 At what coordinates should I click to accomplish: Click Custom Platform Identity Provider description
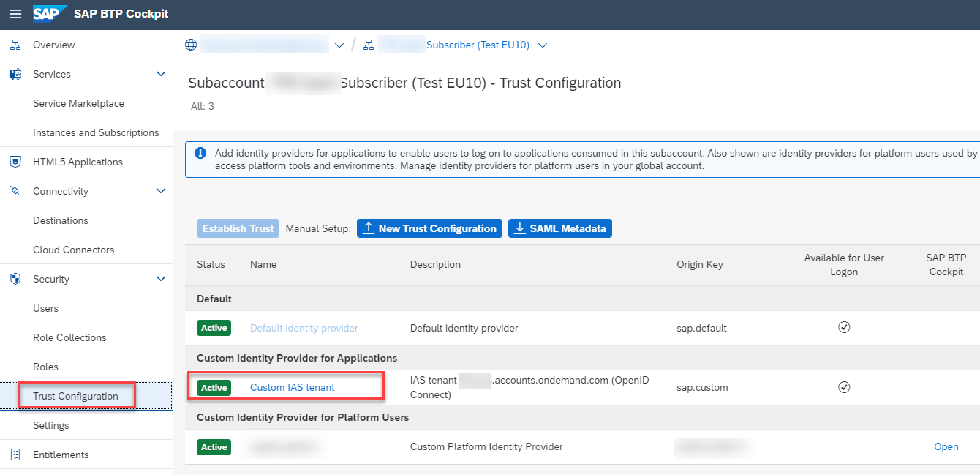click(x=486, y=446)
